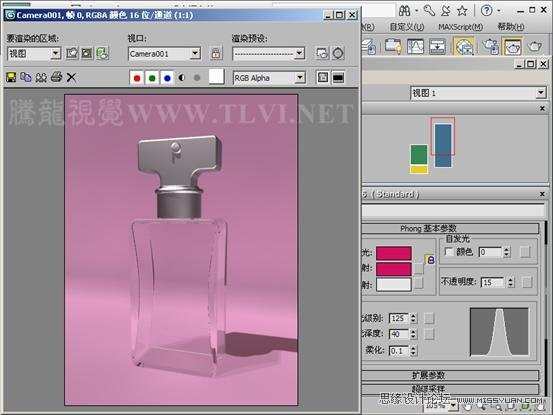The height and width of the screenshot is (415, 553).
Task: Toggle the mono channel display icon
Action: coord(197,78)
